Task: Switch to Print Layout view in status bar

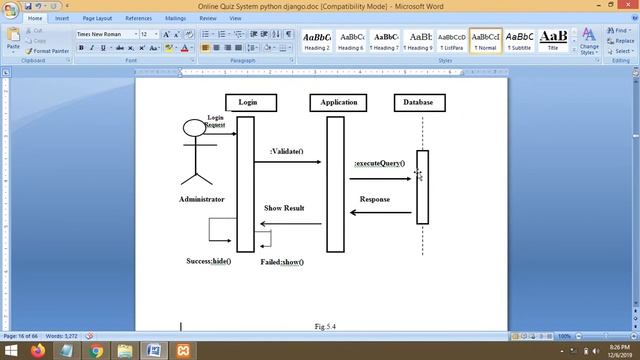Action: [516, 336]
